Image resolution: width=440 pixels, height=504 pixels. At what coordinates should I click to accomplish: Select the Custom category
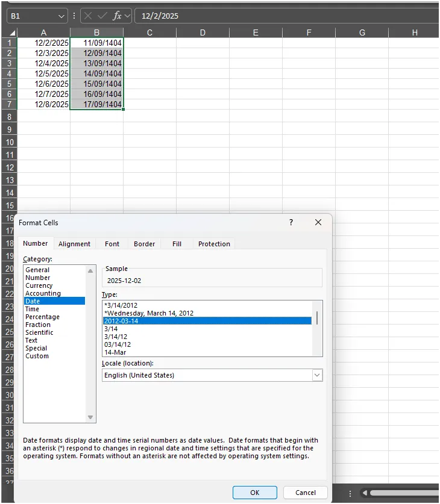coord(37,356)
